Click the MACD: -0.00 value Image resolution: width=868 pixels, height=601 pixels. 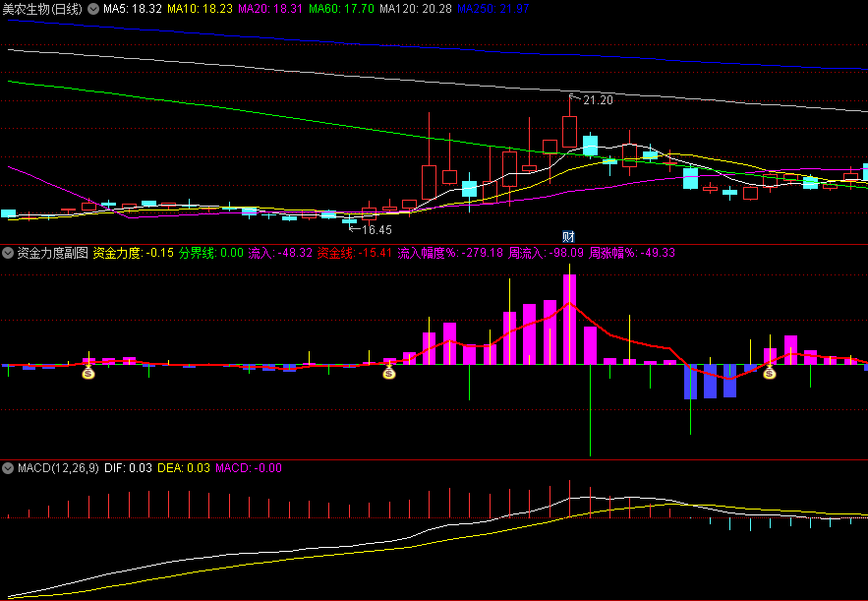249,468
